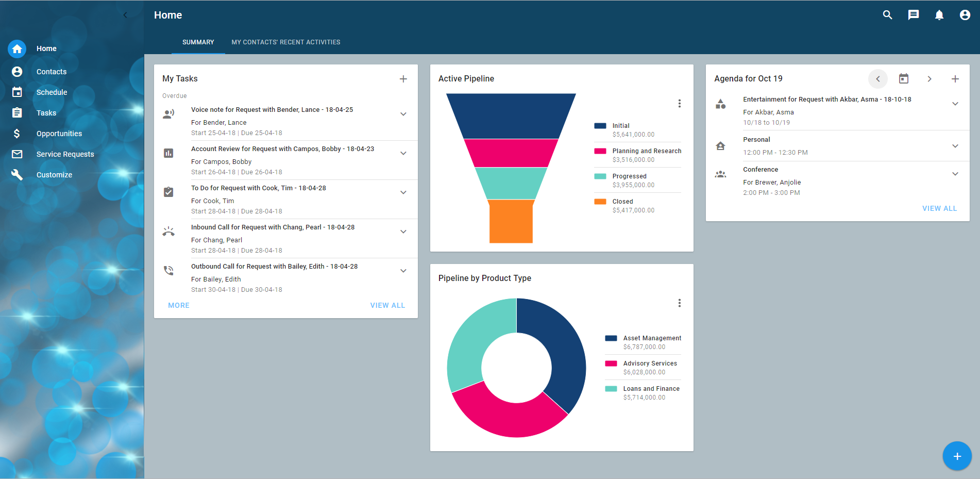Click the blue floating add button
The height and width of the screenshot is (479, 980).
coord(957,456)
